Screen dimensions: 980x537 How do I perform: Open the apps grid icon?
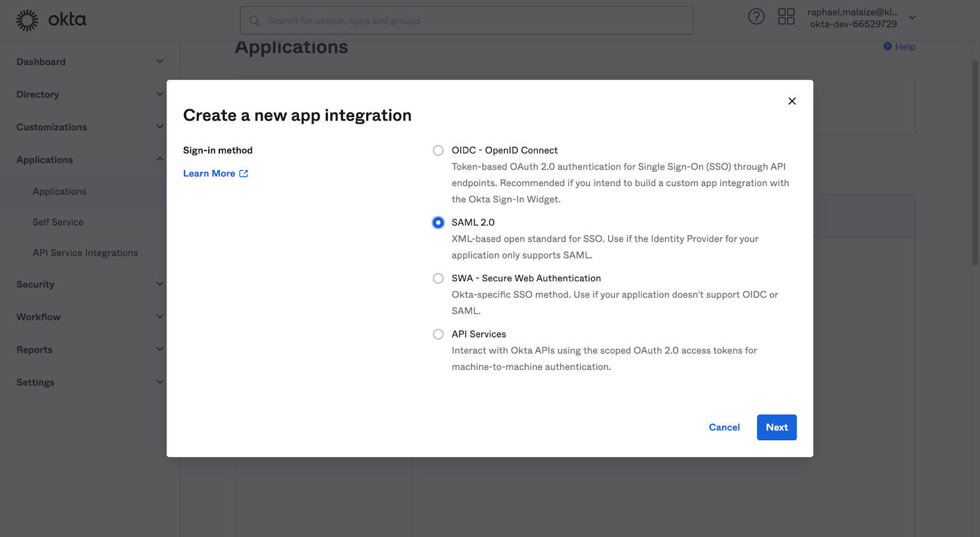pos(786,17)
